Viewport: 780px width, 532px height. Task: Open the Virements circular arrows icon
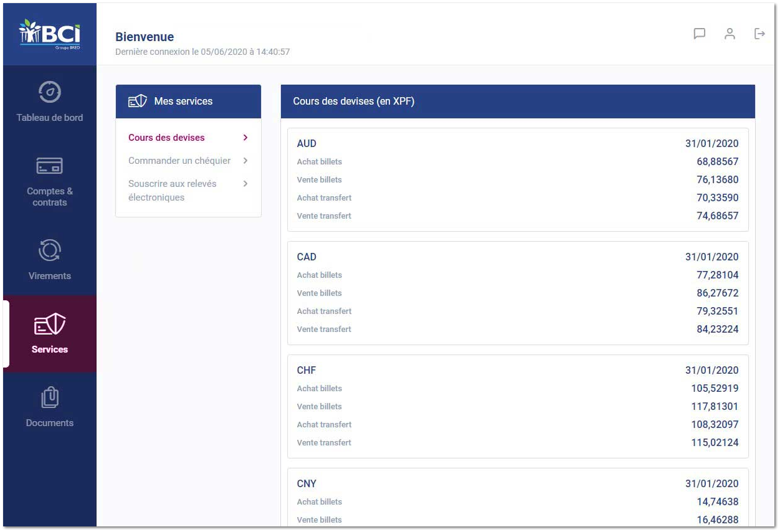click(50, 250)
